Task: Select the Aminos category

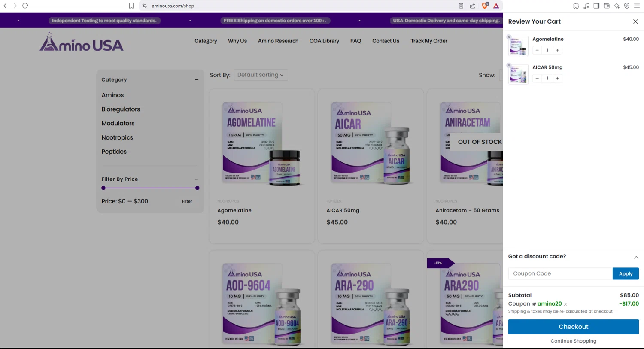Action: coord(112,95)
